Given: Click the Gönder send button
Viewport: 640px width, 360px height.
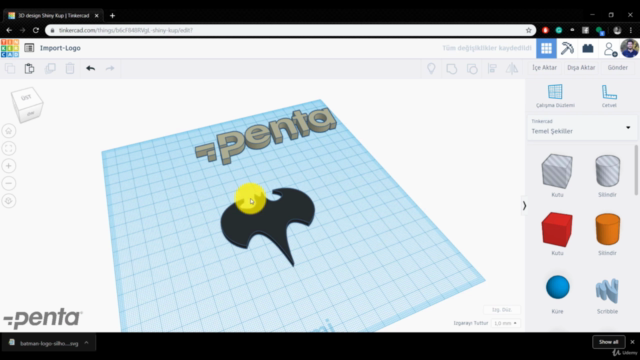Looking at the screenshot, I should [x=618, y=68].
